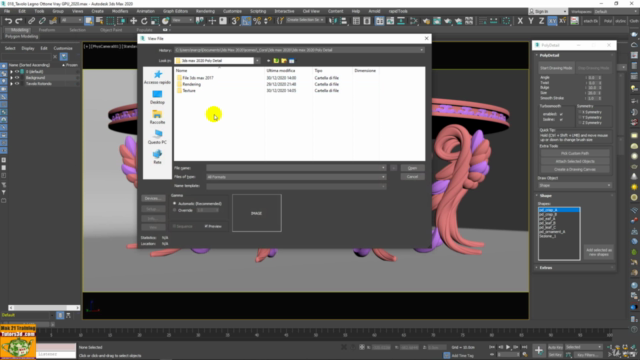Image resolution: width=640 pixels, height=360 pixels.
Task: Enable X Symmetry in PolyDetail
Action: pyautogui.click(x=580, y=112)
